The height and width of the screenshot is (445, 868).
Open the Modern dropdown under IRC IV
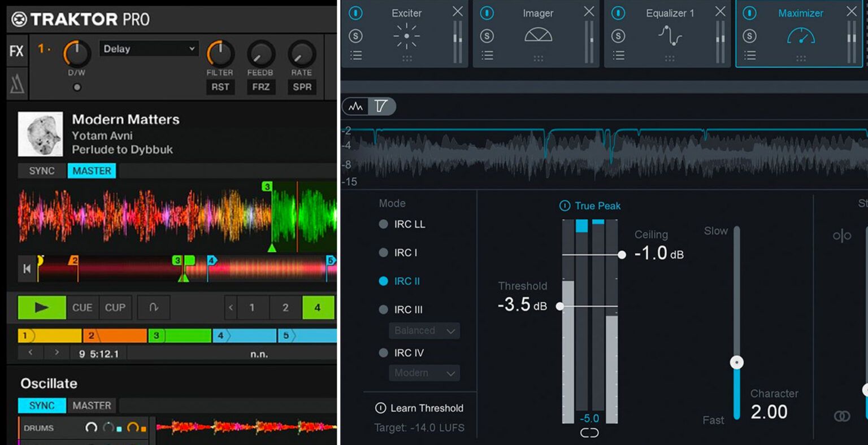tap(424, 373)
